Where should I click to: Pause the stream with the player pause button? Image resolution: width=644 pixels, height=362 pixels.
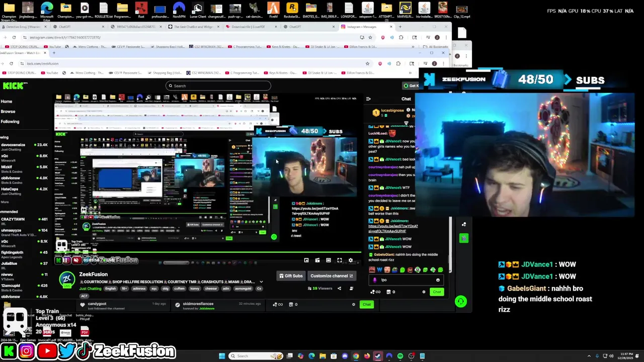66,260
